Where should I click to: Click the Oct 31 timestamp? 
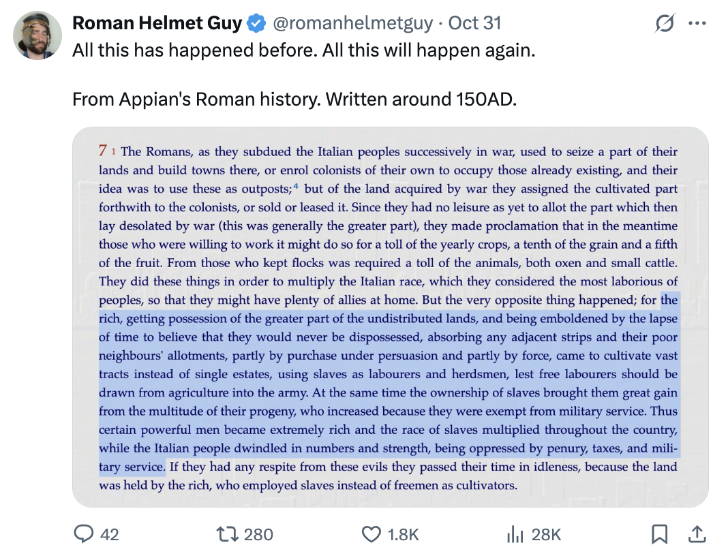[x=474, y=24]
